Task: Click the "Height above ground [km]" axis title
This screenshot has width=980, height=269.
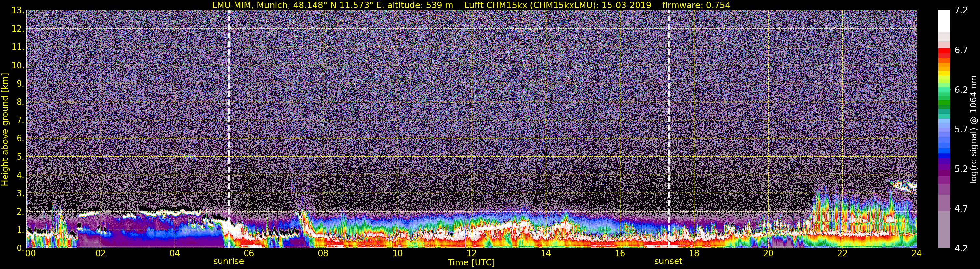Action: pyautogui.click(x=5, y=129)
